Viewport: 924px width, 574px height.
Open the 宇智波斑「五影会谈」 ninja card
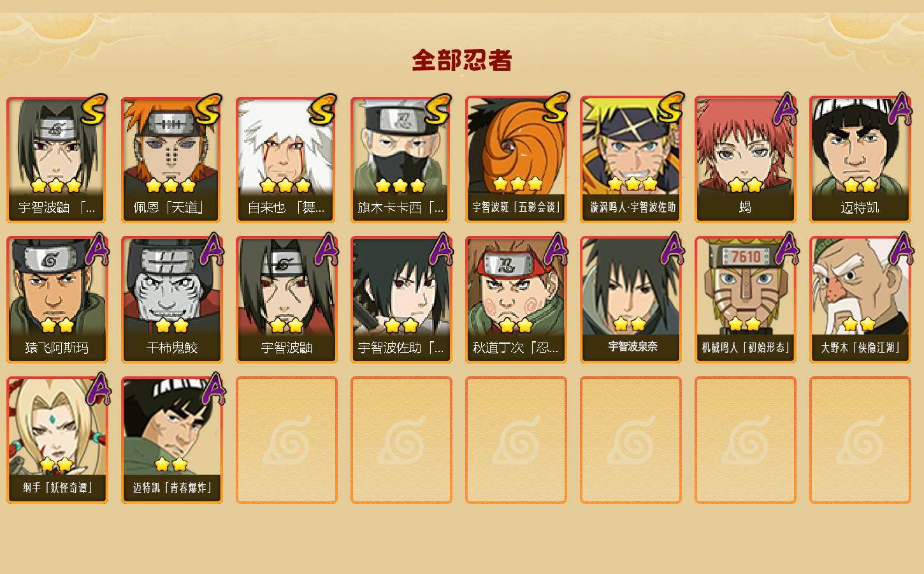pyautogui.click(x=516, y=159)
